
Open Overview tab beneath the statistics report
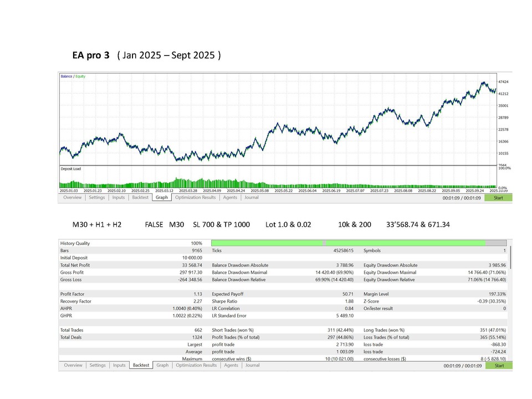pyautogui.click(x=73, y=365)
